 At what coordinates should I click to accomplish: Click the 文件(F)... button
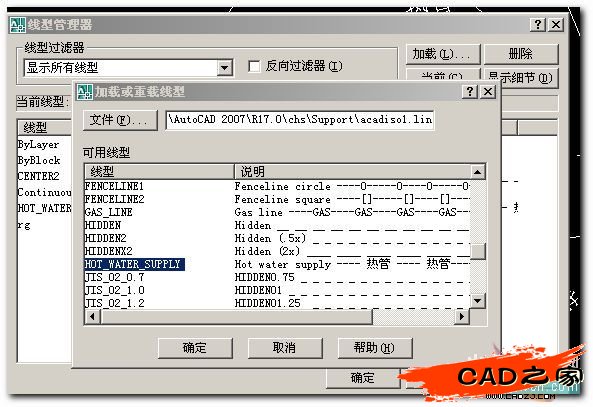[120, 120]
